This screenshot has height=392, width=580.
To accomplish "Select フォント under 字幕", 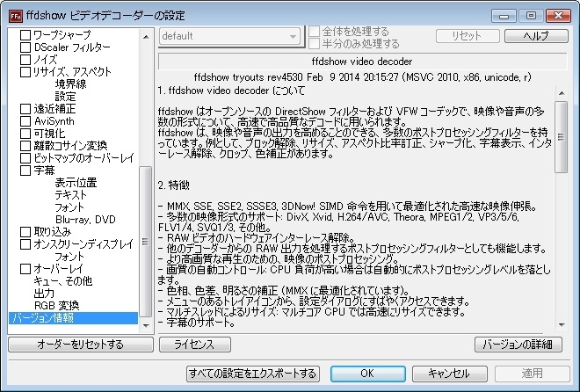I will 69,207.
